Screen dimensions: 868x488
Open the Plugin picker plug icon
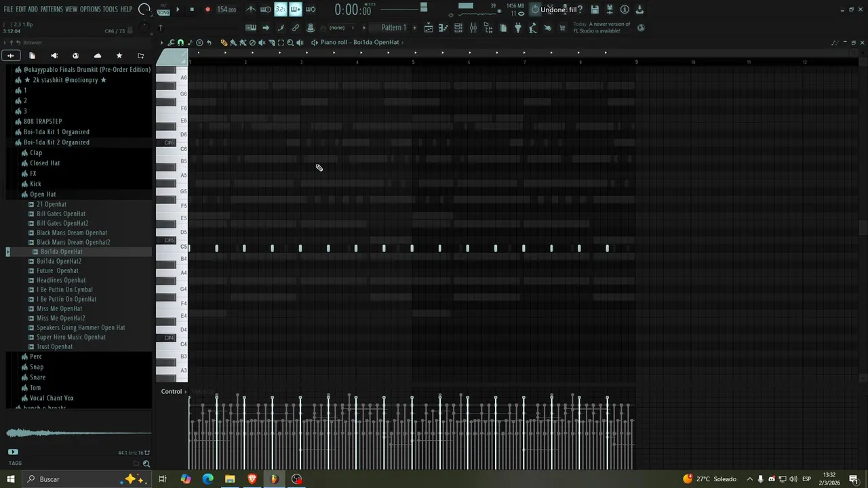tap(517, 28)
